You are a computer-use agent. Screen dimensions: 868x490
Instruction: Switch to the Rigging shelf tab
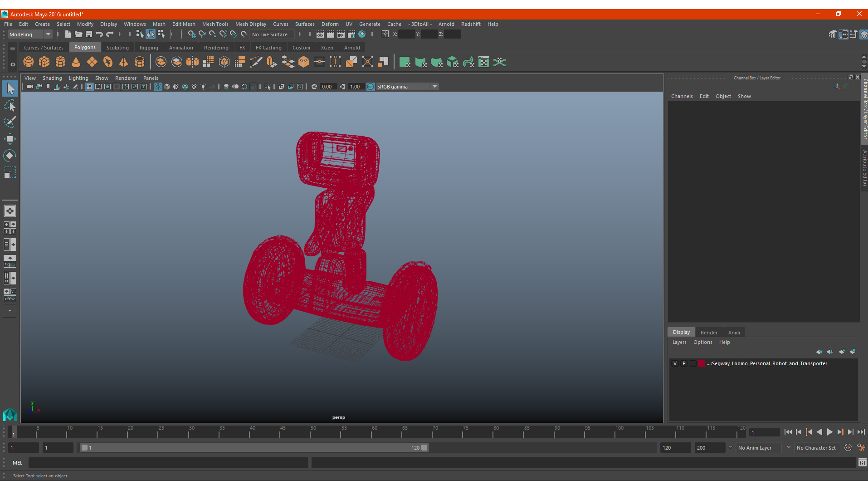149,48
